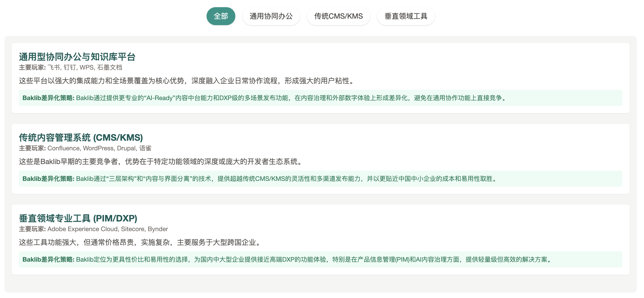Click the third Baklib差异化策略 label
Viewport: 644px width, 298px height.
[x=48, y=260]
